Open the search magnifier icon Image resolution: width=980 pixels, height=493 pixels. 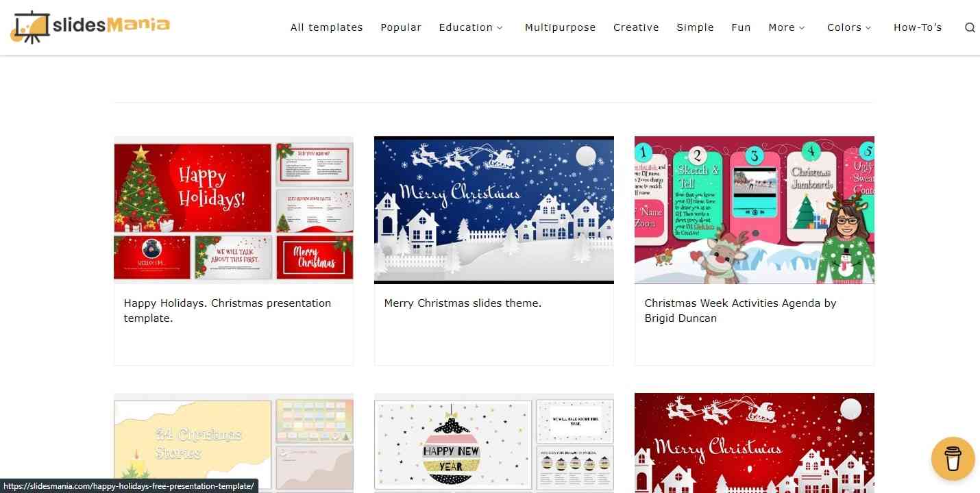click(x=970, y=27)
